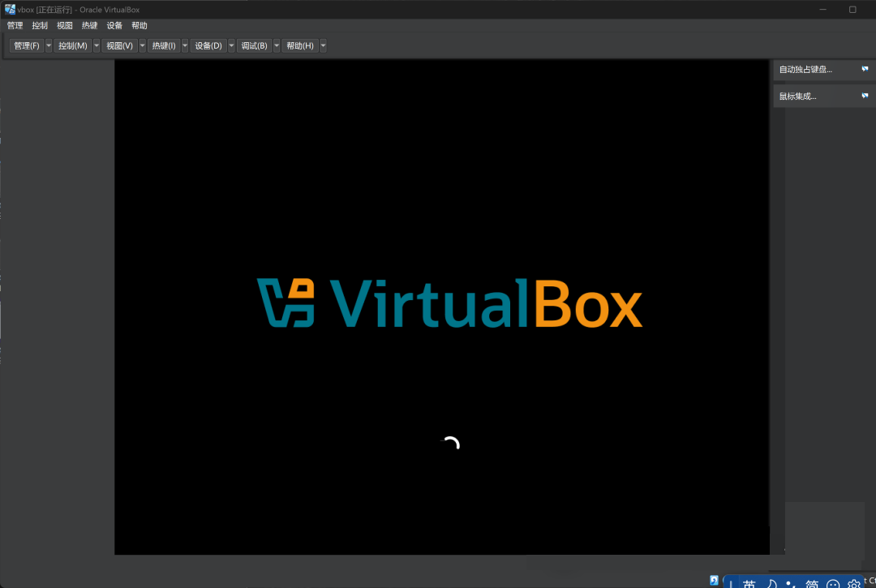876x588 pixels.
Task: Read the 鼠标集成... notification text
Action: click(797, 96)
